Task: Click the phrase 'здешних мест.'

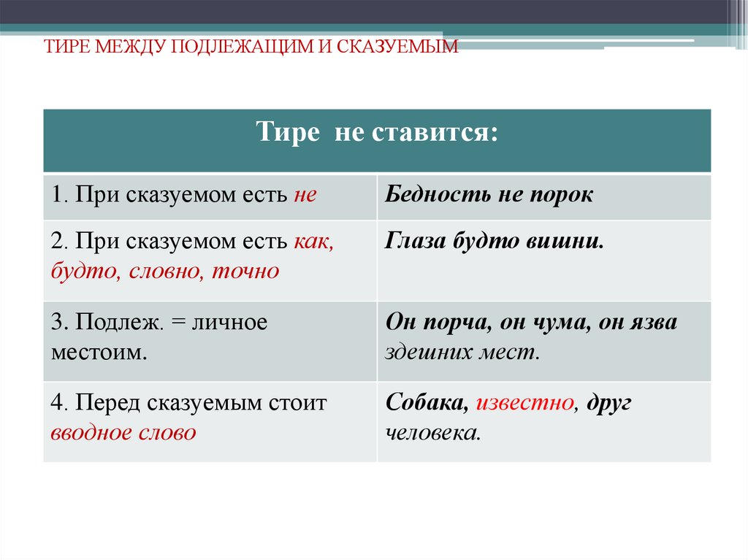Action: click(x=462, y=350)
